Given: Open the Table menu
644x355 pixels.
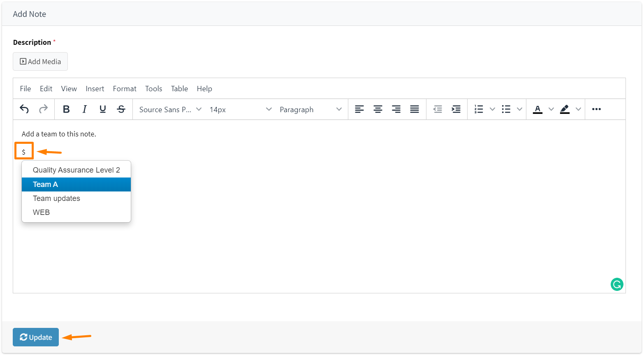Looking at the screenshot, I should 179,88.
